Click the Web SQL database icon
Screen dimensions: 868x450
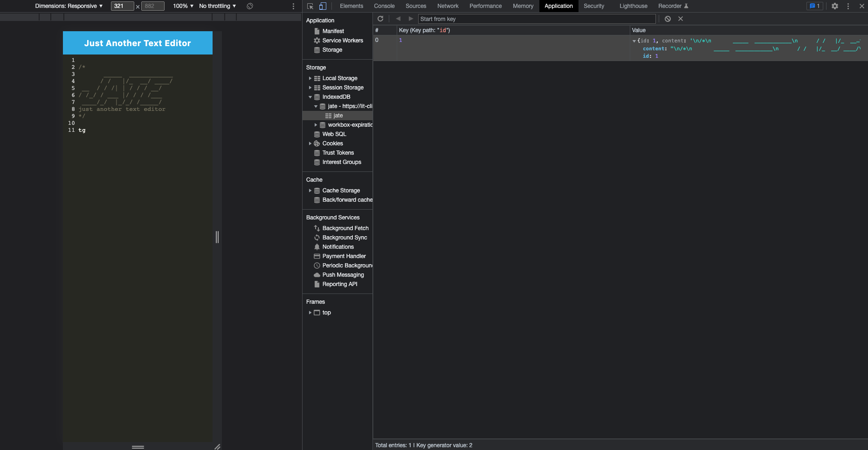(317, 134)
